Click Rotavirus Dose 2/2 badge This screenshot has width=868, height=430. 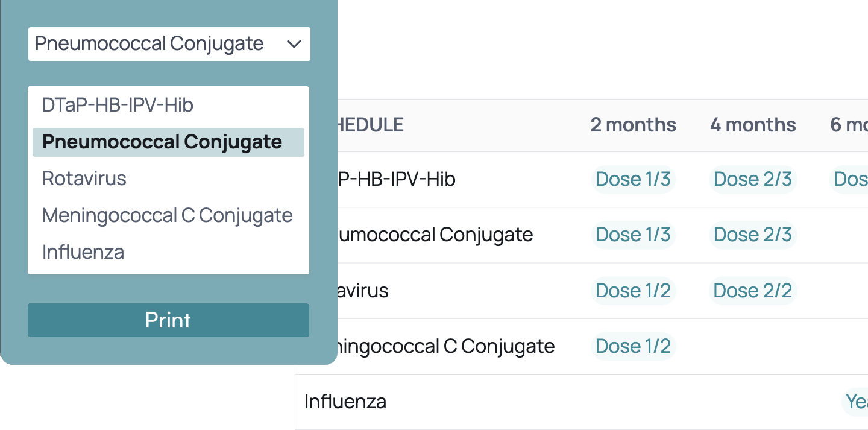(753, 291)
